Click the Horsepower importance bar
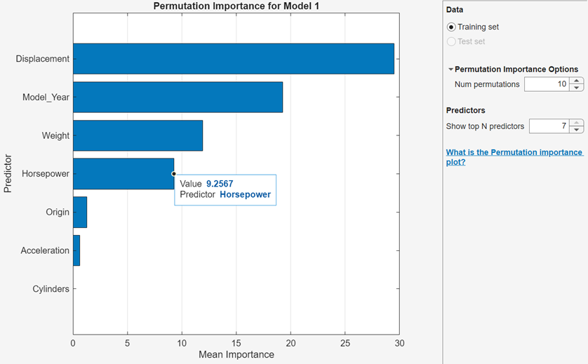Screen dimensions: 588x364 click(123, 173)
